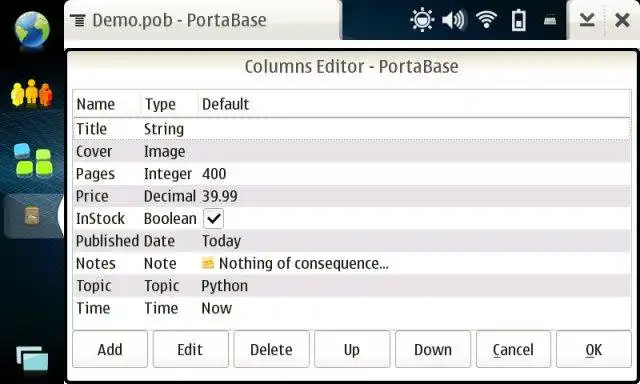The image size is (640, 384).
Task: Click the Name column header
Action: point(107,104)
